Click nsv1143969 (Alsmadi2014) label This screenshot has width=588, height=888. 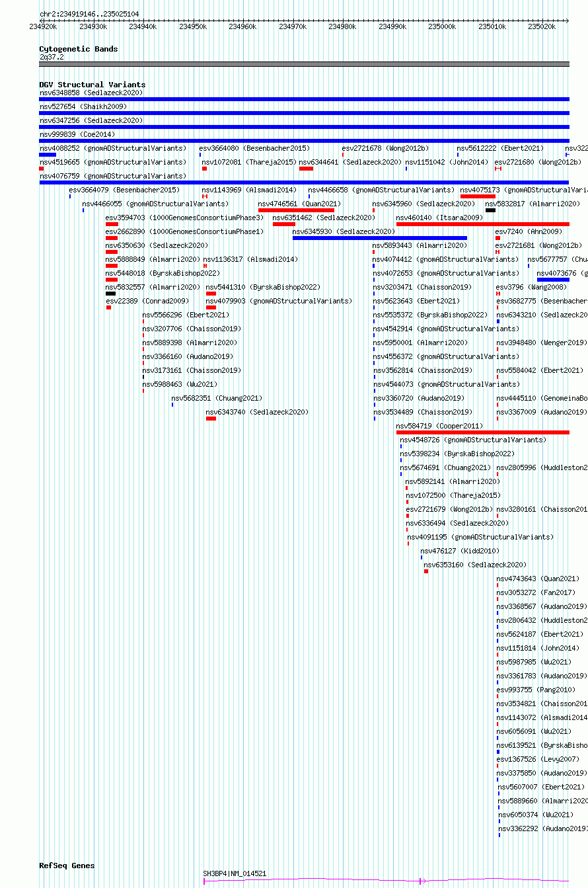click(x=249, y=190)
